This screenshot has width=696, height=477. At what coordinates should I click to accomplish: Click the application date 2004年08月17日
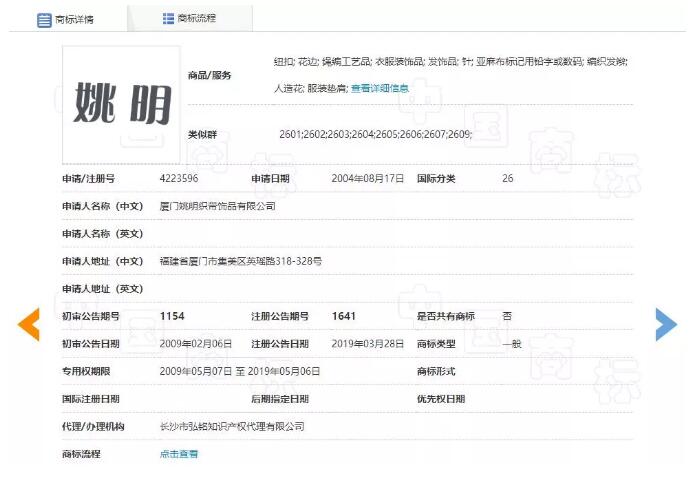coord(368,179)
